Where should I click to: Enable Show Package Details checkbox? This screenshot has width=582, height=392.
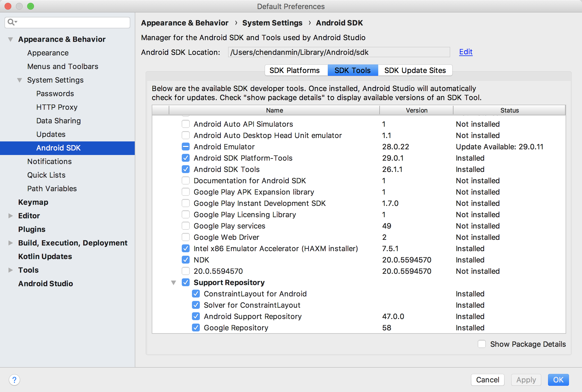click(482, 344)
